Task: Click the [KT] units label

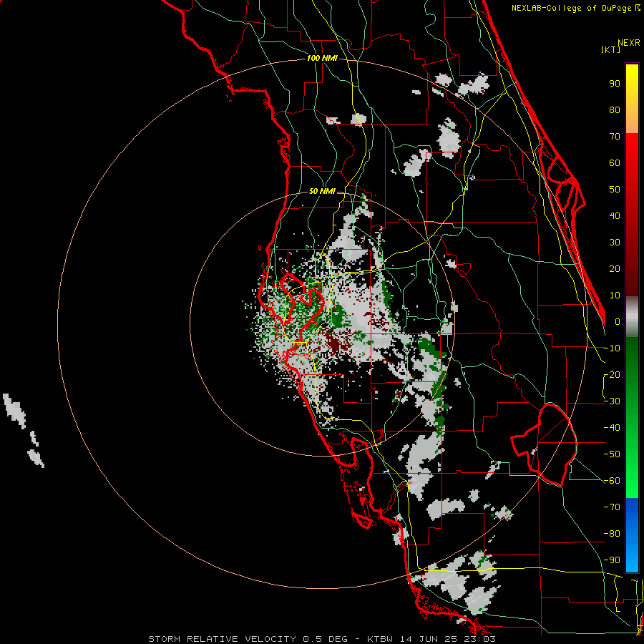Action: [611, 49]
